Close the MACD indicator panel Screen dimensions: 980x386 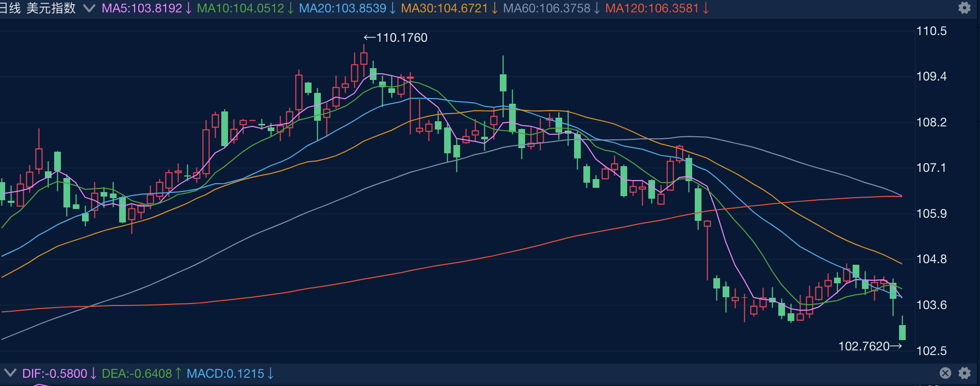pos(945,373)
